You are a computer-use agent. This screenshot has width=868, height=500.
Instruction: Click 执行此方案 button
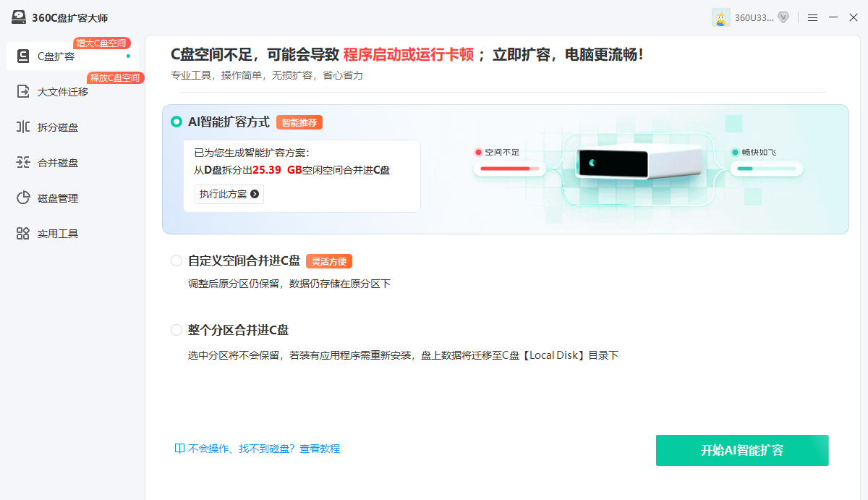point(229,194)
